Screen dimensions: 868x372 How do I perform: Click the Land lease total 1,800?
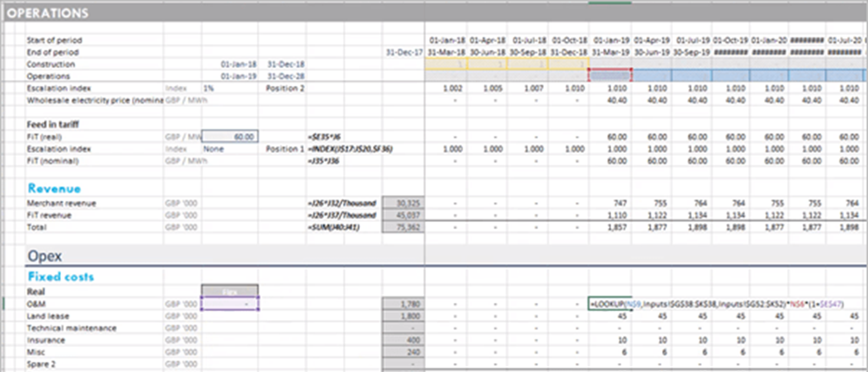click(403, 316)
